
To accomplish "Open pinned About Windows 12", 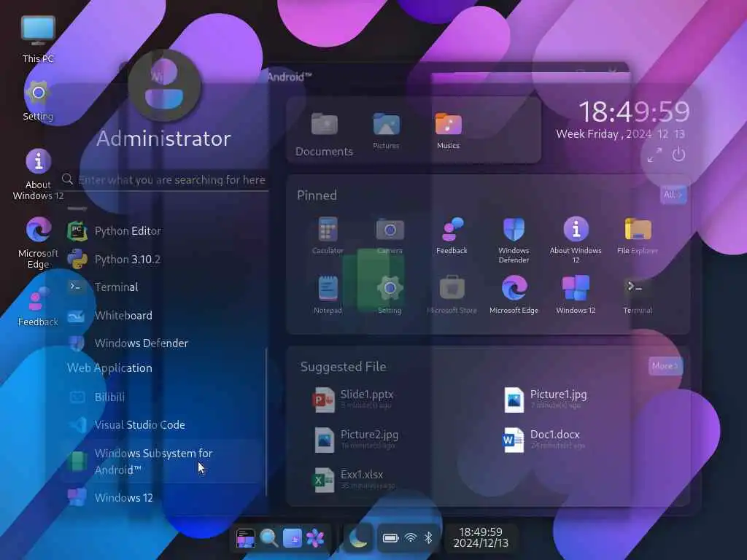I will pos(576,240).
